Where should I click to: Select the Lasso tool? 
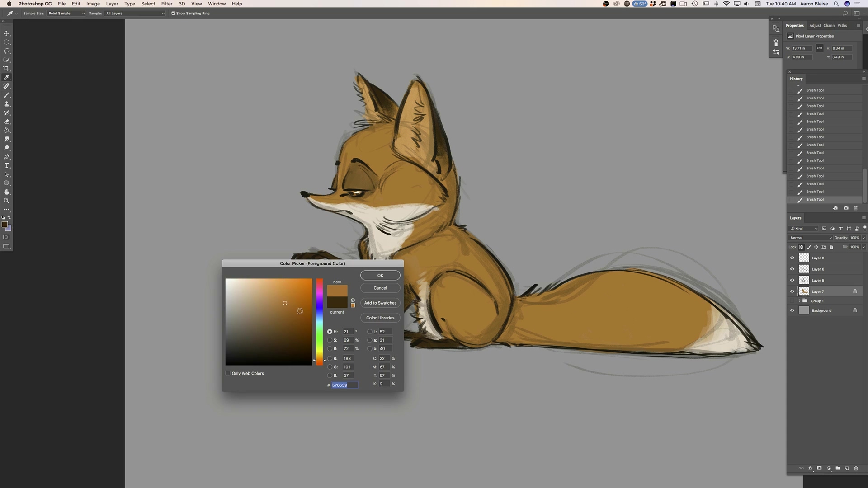[x=6, y=51]
